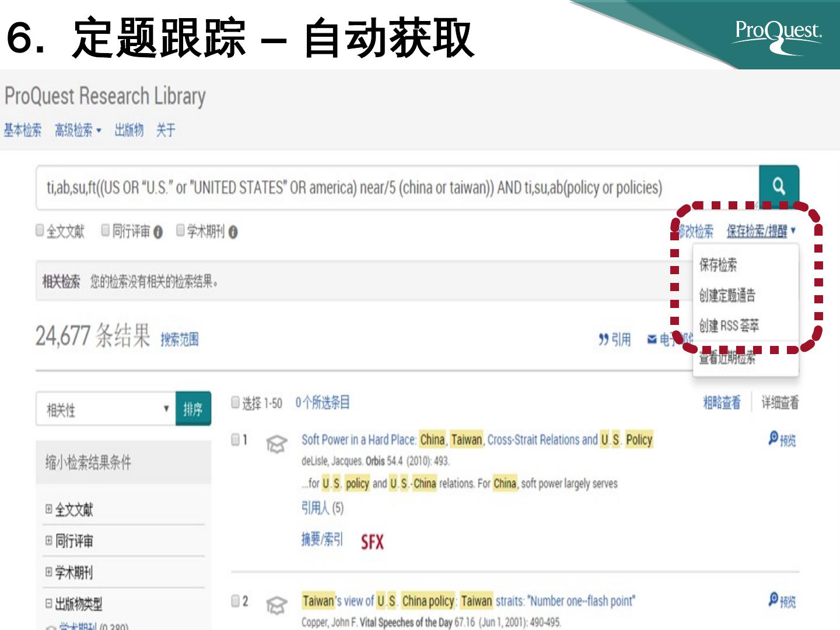Screen dimensions: 840x630
Task: Click the 0个所选条目 link
Action: [323, 402]
